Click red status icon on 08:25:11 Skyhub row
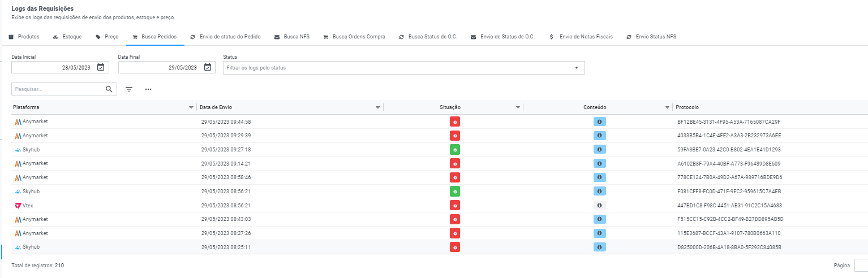 [x=455, y=247]
